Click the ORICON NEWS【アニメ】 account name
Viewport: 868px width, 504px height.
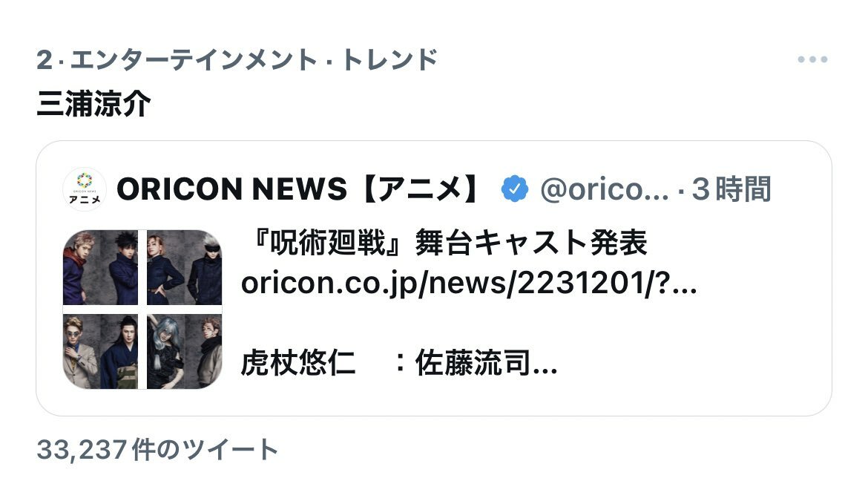tap(300, 189)
